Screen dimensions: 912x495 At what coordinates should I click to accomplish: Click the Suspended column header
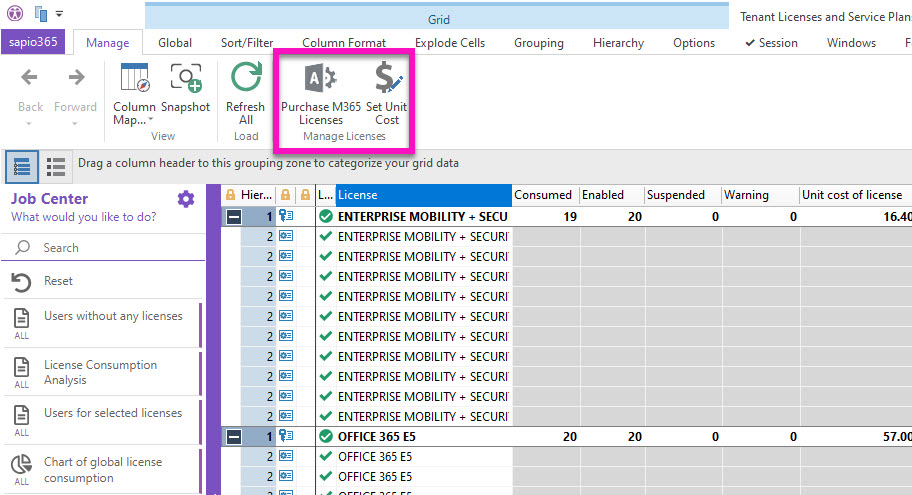pos(683,195)
